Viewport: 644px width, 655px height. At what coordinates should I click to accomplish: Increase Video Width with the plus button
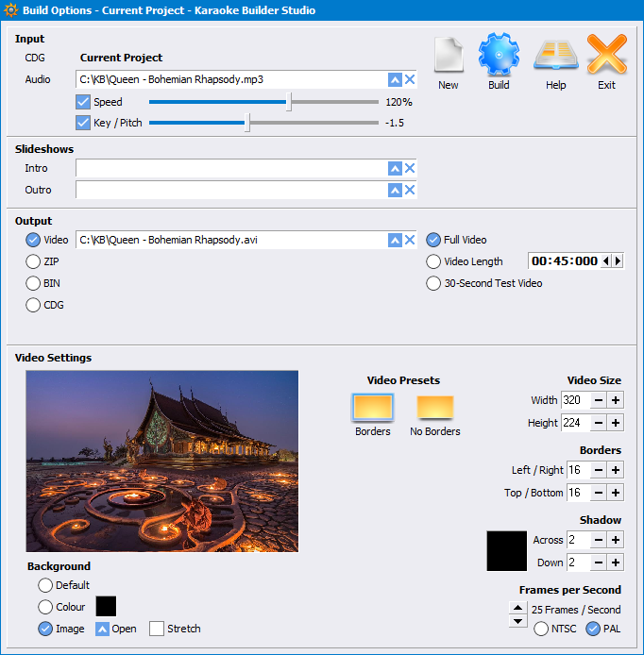click(616, 400)
